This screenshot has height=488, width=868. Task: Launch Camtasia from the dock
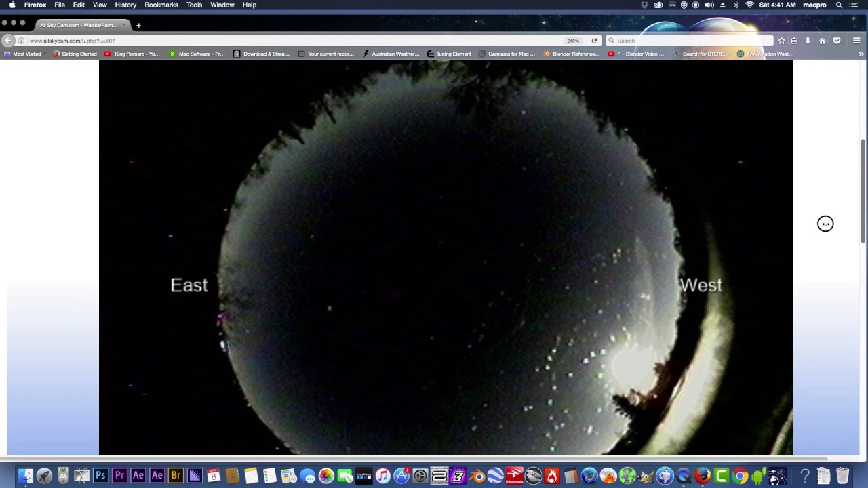(x=721, y=476)
